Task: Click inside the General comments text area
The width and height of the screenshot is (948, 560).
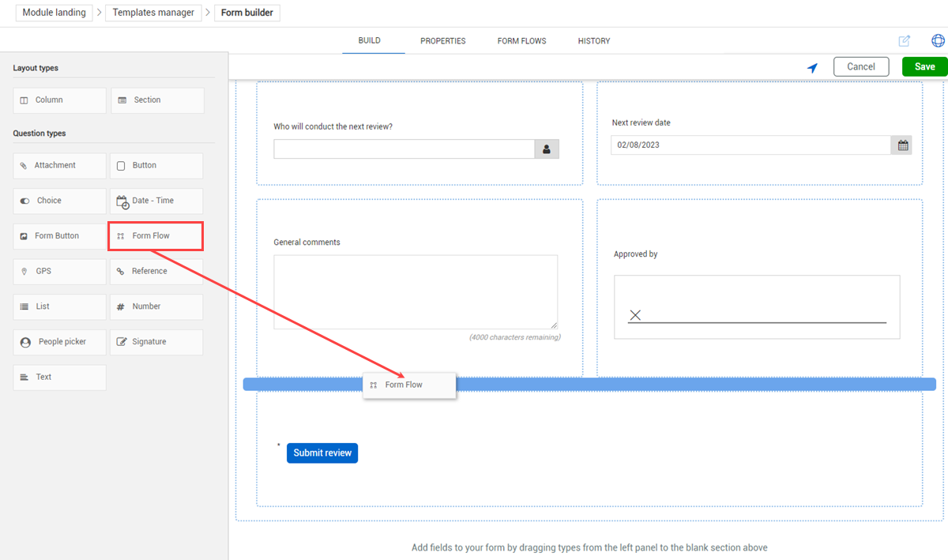Action: point(416,291)
